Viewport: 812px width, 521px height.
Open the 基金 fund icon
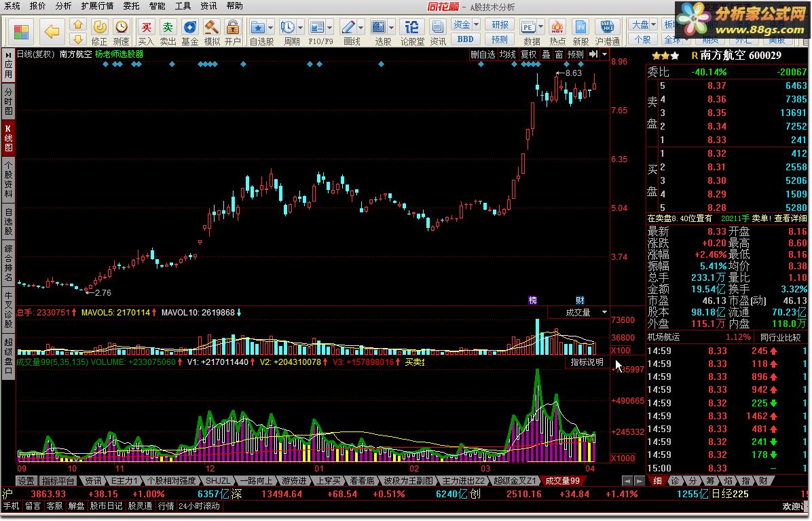coord(190,32)
